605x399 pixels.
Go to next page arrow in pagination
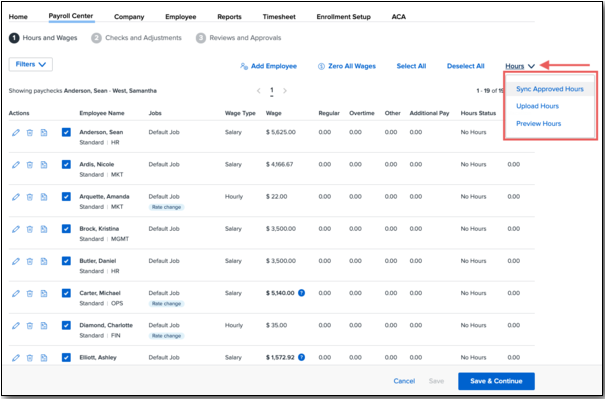285,91
